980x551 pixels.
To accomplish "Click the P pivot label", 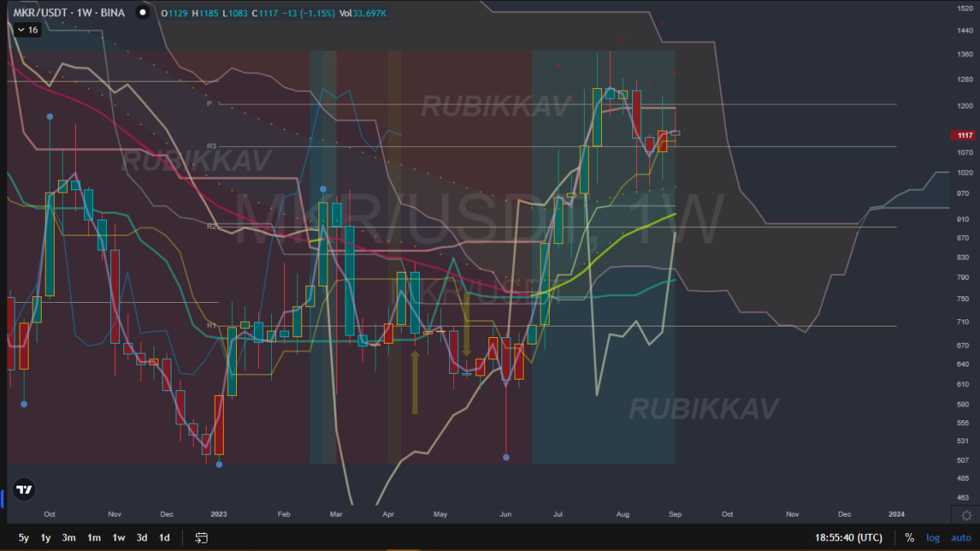I will coord(209,104).
